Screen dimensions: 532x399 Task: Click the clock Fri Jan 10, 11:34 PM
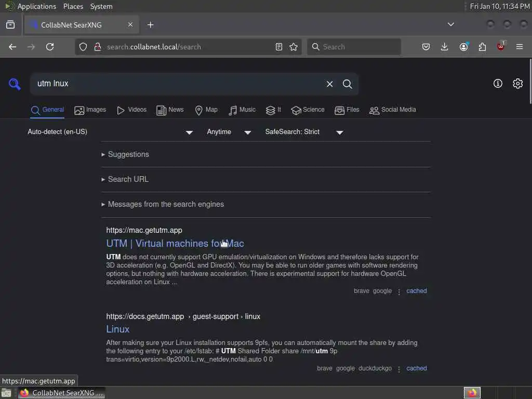point(499,6)
